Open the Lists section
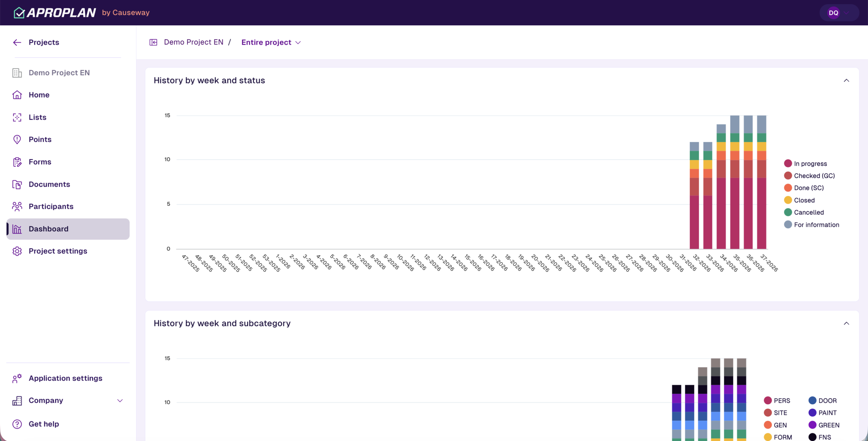The height and width of the screenshot is (441, 868). click(x=68, y=117)
